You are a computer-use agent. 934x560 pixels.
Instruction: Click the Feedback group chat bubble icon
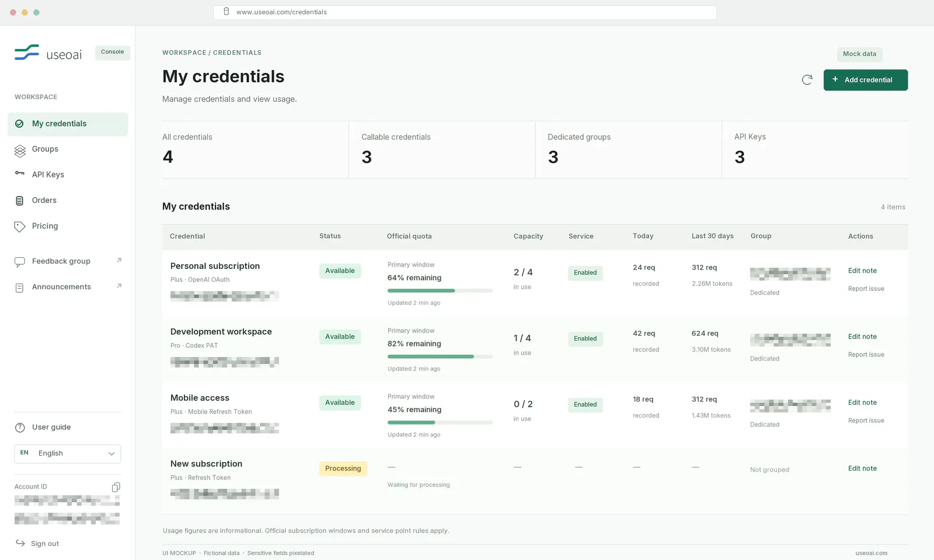coord(20,262)
